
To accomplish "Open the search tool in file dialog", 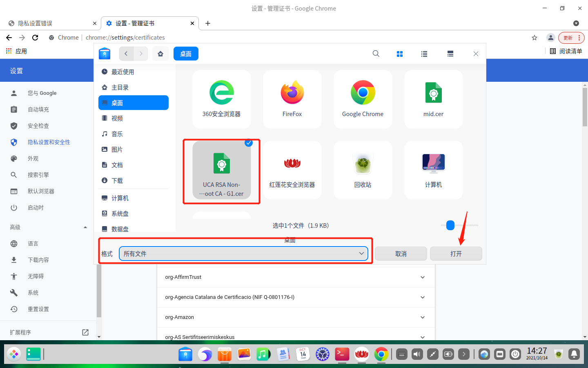I will [x=376, y=54].
